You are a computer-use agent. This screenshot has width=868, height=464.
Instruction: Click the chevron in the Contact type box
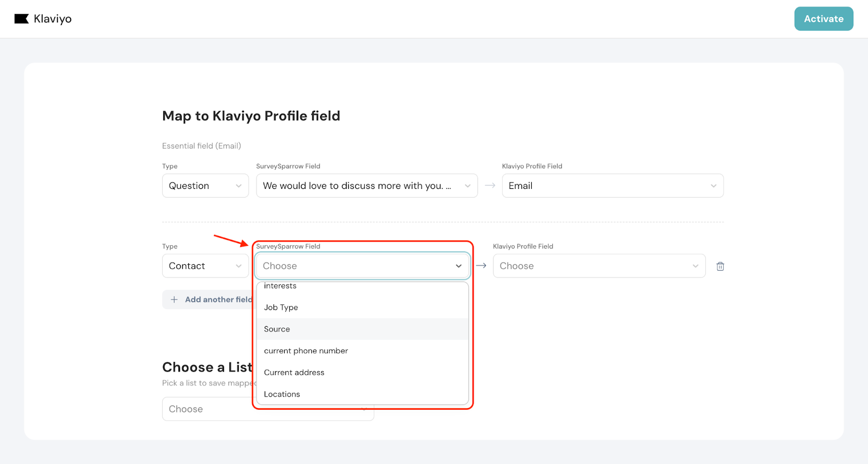(238, 266)
